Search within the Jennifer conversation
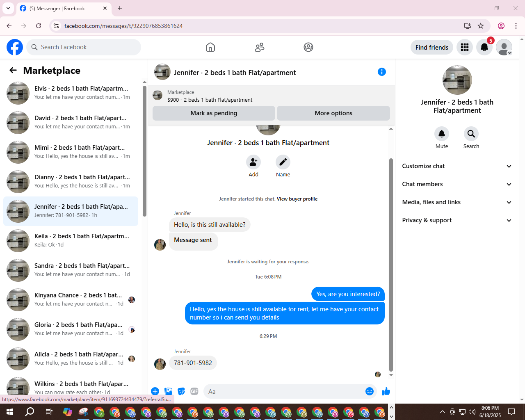Image resolution: width=525 pixels, height=420 pixels. (471, 134)
